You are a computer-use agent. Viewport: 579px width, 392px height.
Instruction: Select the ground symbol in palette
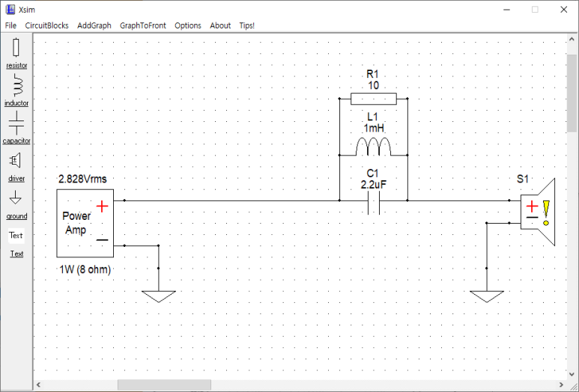(x=16, y=205)
